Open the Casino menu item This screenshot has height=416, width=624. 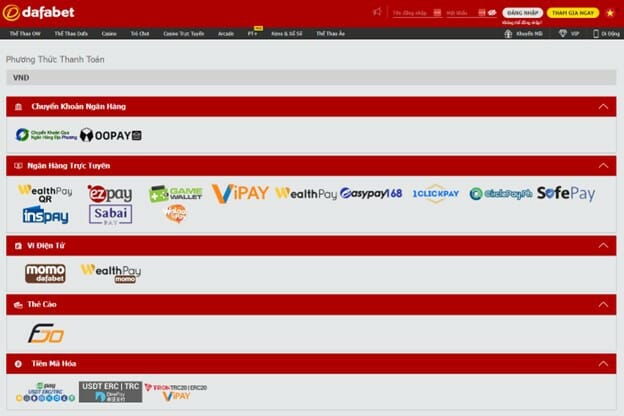(109, 34)
